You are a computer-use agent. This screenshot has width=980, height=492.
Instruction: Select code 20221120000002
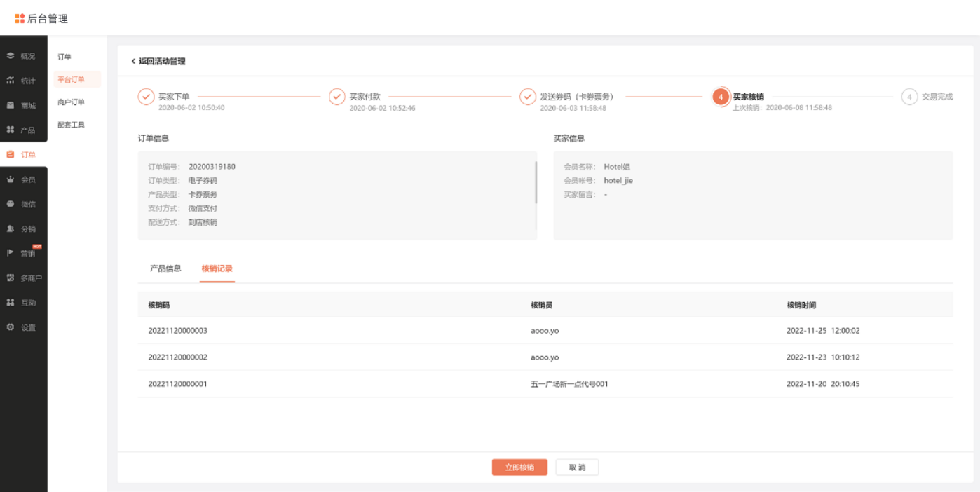[x=177, y=357]
